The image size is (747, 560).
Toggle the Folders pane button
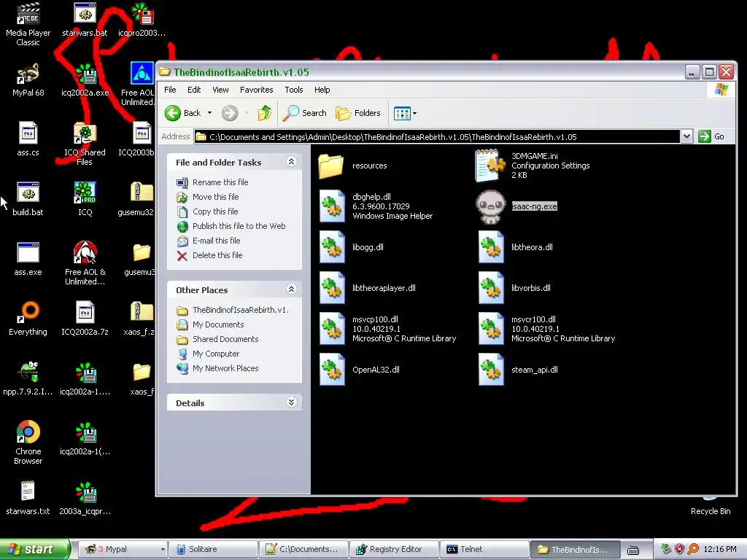pyautogui.click(x=357, y=113)
